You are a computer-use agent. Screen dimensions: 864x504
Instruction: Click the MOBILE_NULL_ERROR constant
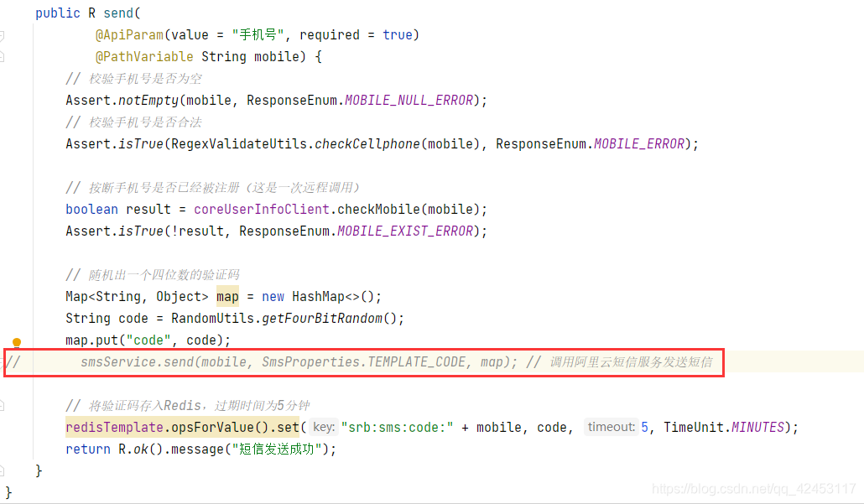tap(409, 101)
